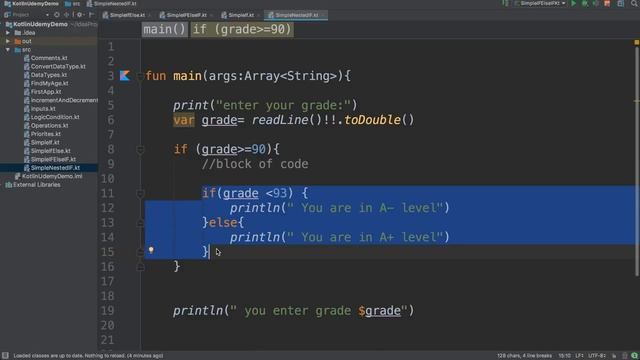Click the status message about loaded classes
This screenshot has width=640, height=360.
point(88,356)
